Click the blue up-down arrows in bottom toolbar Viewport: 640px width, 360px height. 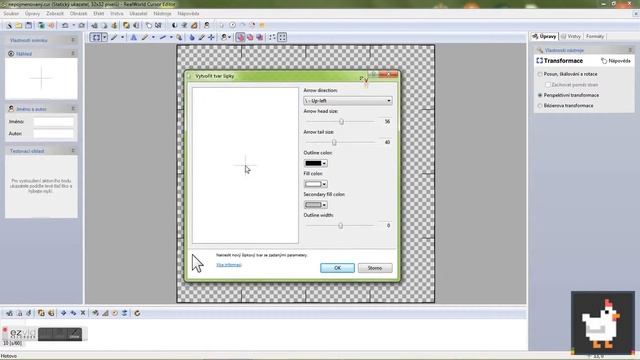(x=124, y=313)
